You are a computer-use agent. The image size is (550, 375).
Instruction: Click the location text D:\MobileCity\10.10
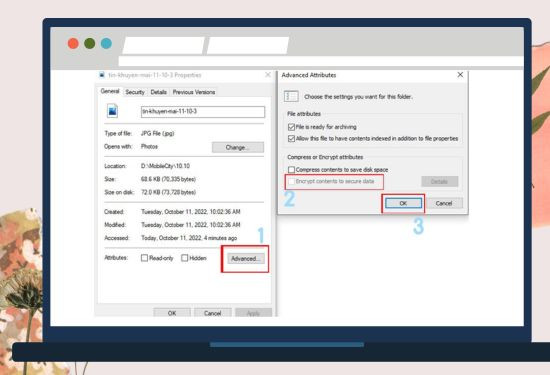click(165, 166)
